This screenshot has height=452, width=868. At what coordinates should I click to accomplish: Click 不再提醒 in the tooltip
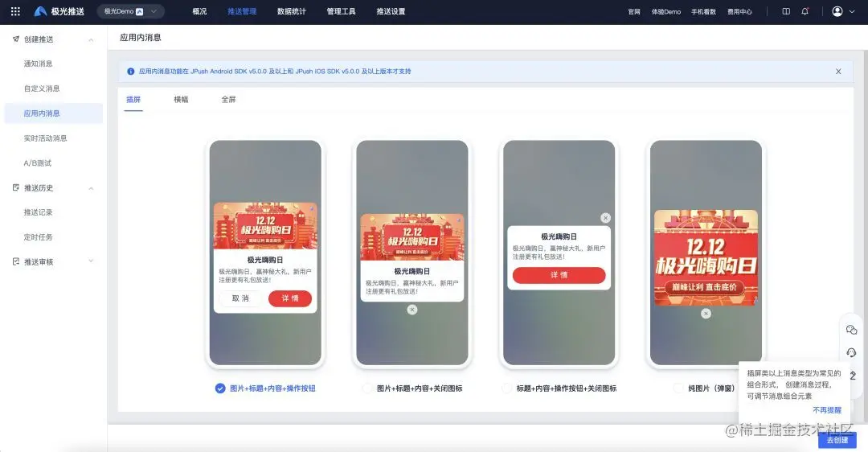coord(827,410)
